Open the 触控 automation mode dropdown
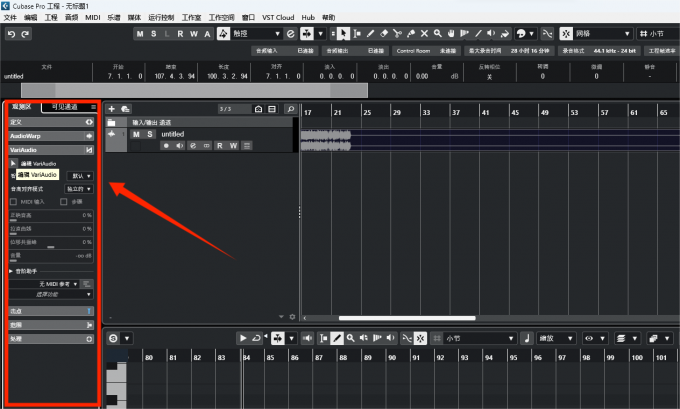This screenshot has height=409, width=680. point(256,33)
